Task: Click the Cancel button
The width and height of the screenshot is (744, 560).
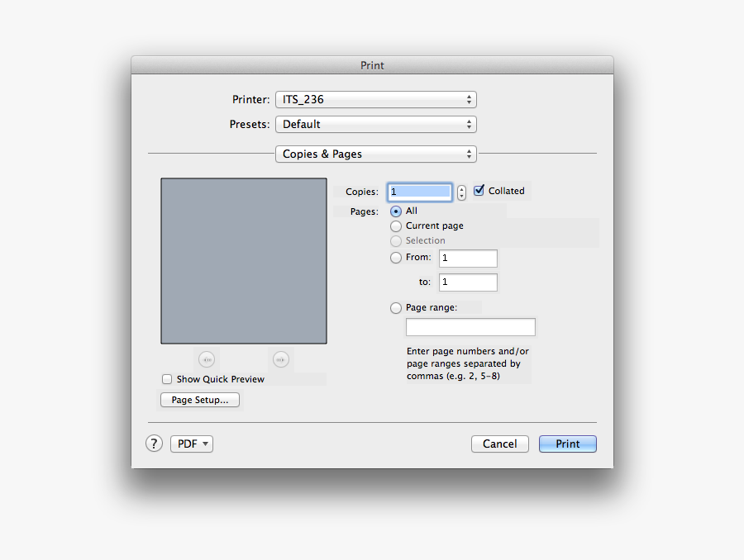Action: pyautogui.click(x=499, y=444)
